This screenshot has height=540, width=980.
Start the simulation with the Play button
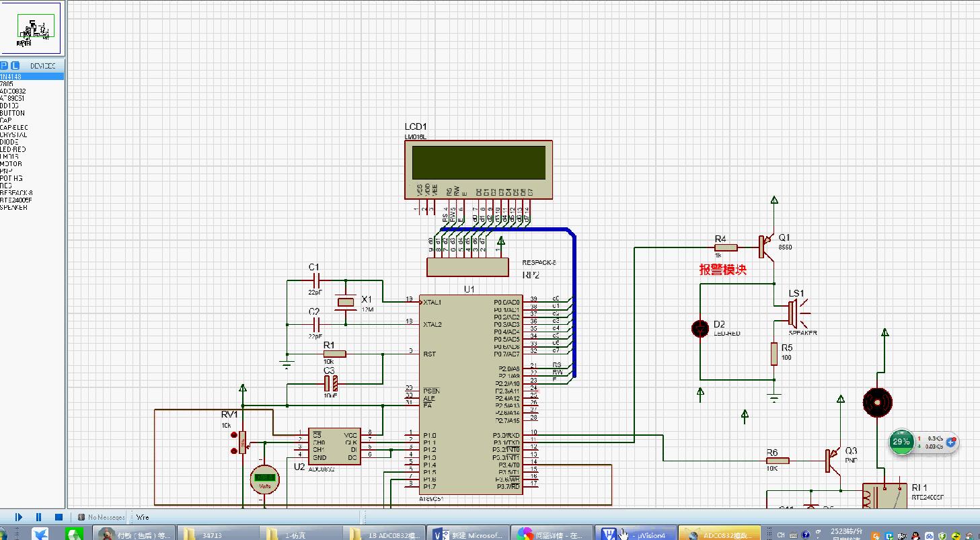coord(19,517)
